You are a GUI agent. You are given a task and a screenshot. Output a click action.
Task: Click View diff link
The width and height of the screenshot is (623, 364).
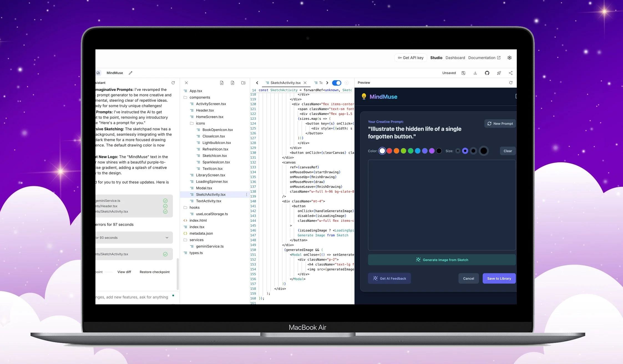(124, 272)
